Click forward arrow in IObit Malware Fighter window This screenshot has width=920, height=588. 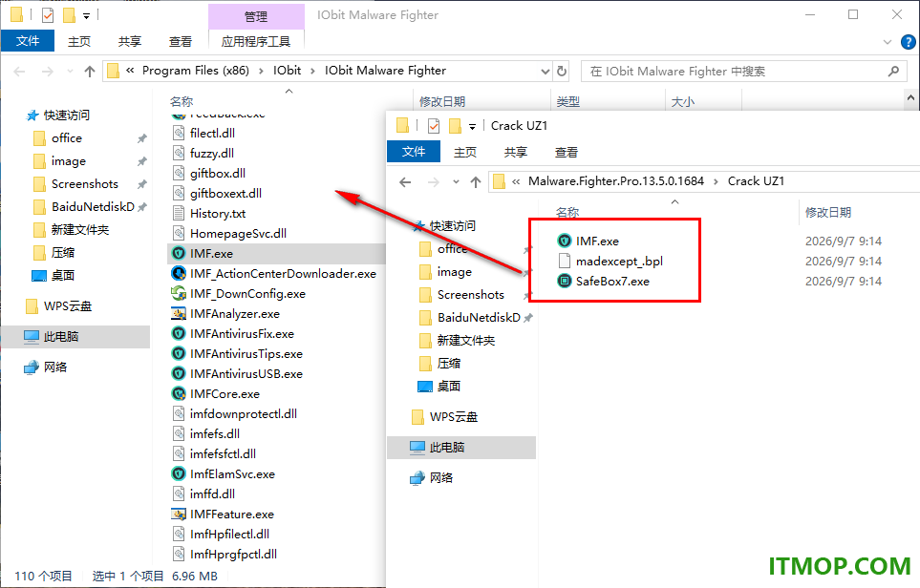(x=48, y=72)
